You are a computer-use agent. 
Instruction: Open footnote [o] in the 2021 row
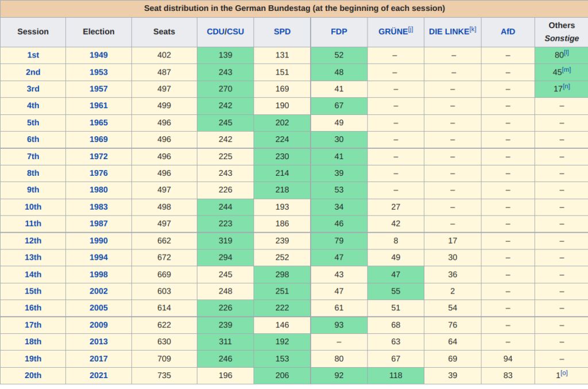[564, 373]
